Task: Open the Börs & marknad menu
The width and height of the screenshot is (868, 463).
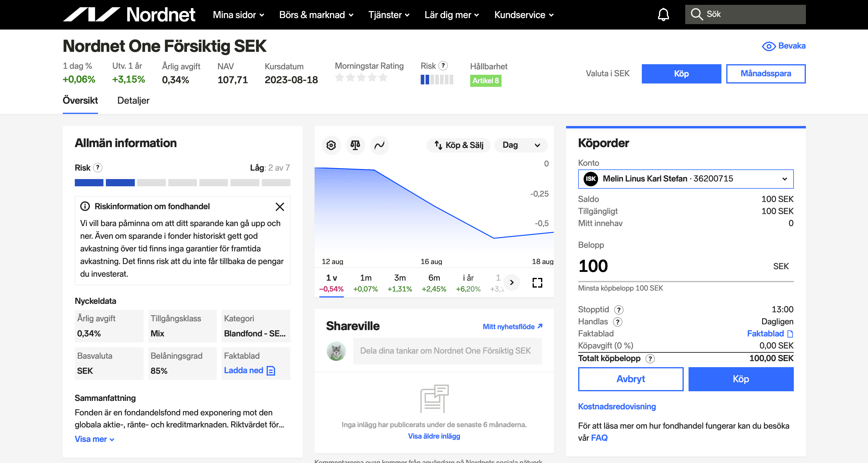Action: click(316, 15)
